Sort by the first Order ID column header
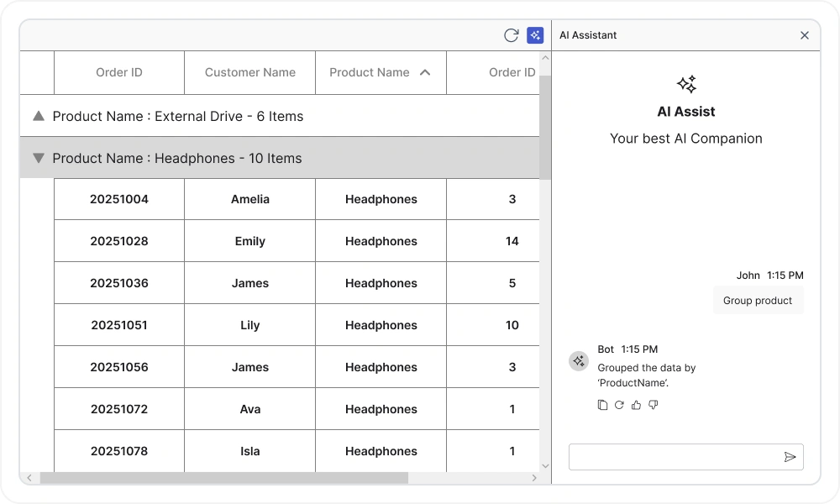 119,72
